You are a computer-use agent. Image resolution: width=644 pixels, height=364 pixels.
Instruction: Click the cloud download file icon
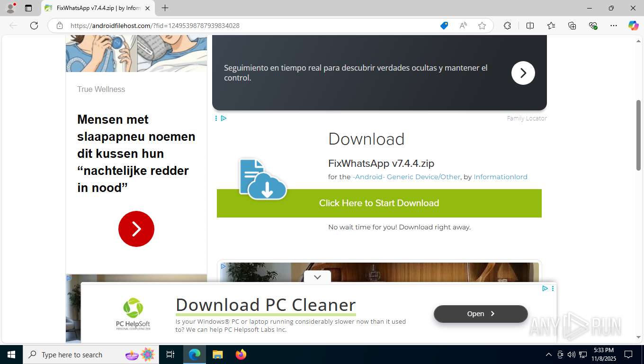(x=263, y=179)
